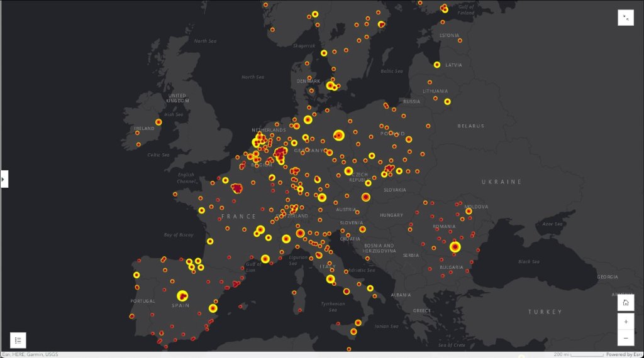The image size is (644, 358).
Task: Select the large yellow marker in central Spain
Action: (182, 295)
